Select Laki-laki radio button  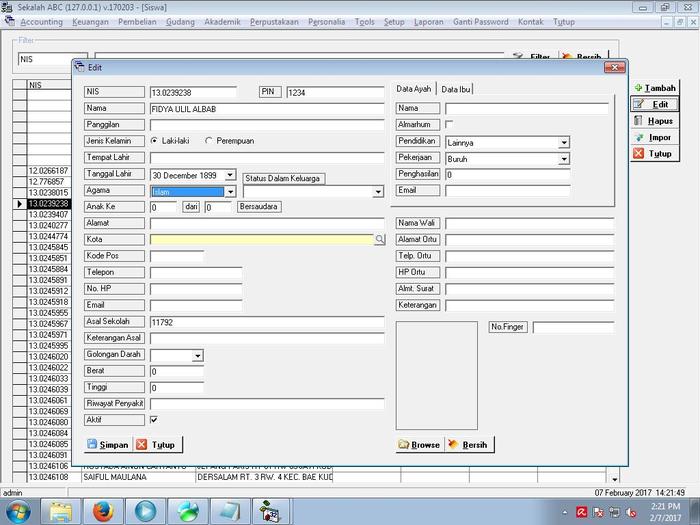point(154,141)
